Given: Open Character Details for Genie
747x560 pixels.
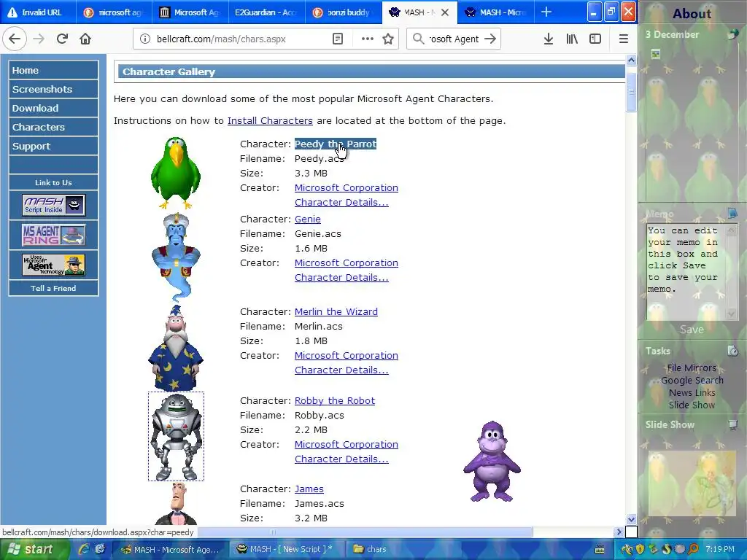Looking at the screenshot, I should pyautogui.click(x=341, y=277).
